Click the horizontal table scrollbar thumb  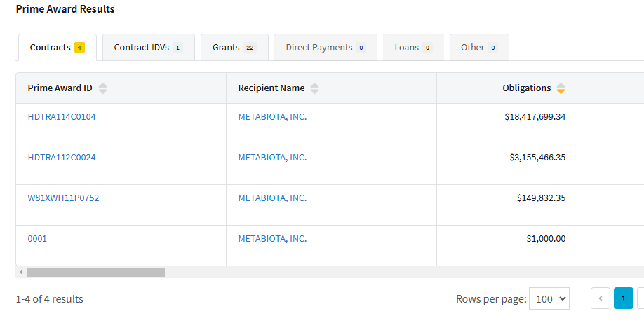pos(96,272)
